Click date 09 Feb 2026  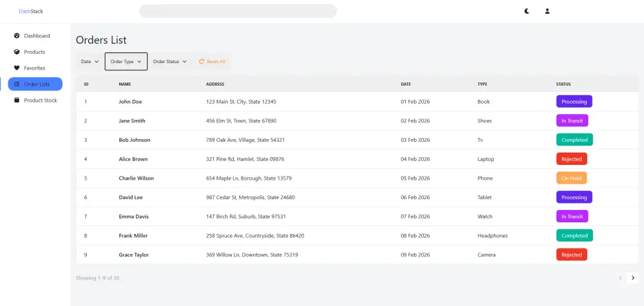coord(415,254)
